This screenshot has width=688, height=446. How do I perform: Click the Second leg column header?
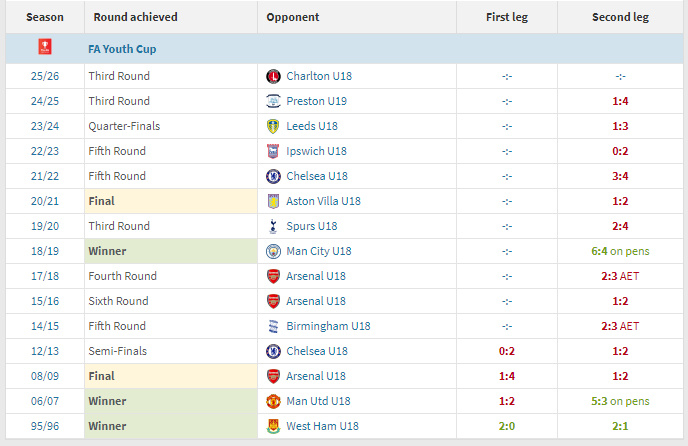point(620,17)
